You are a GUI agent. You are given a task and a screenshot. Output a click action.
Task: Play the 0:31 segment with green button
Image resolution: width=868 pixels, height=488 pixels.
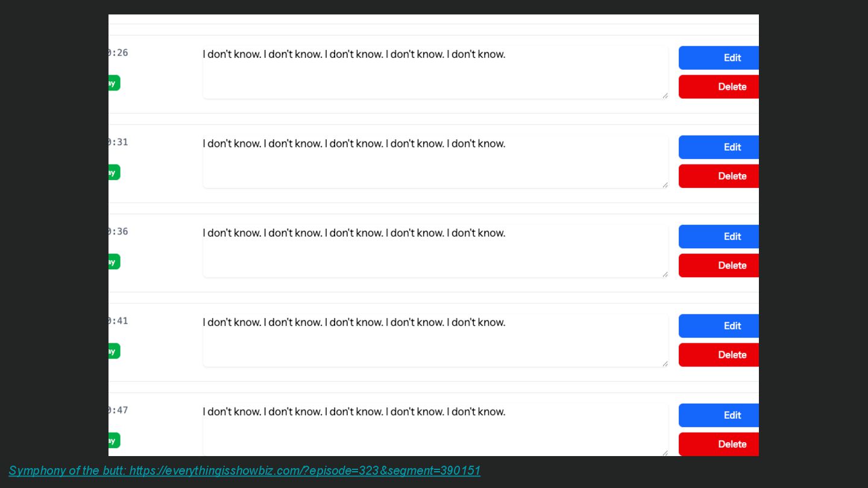click(x=115, y=172)
